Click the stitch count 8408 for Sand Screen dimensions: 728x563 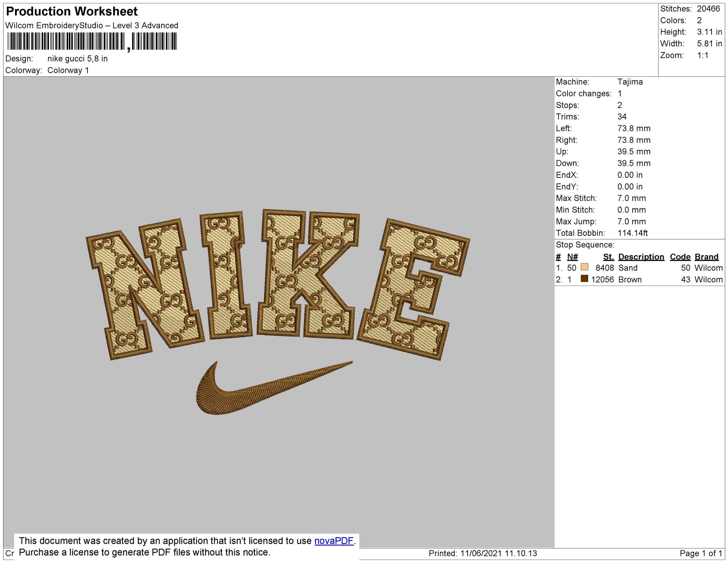pos(605,268)
